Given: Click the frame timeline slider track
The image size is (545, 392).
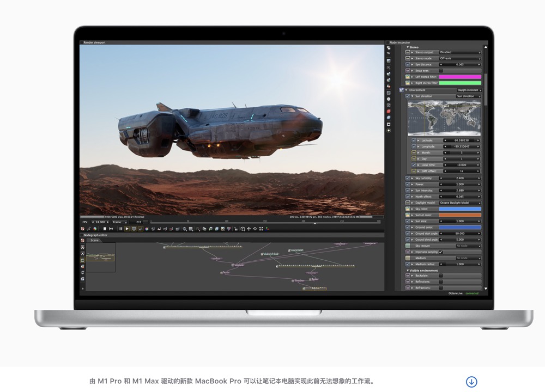Looking at the screenshot, I should point(266,223).
